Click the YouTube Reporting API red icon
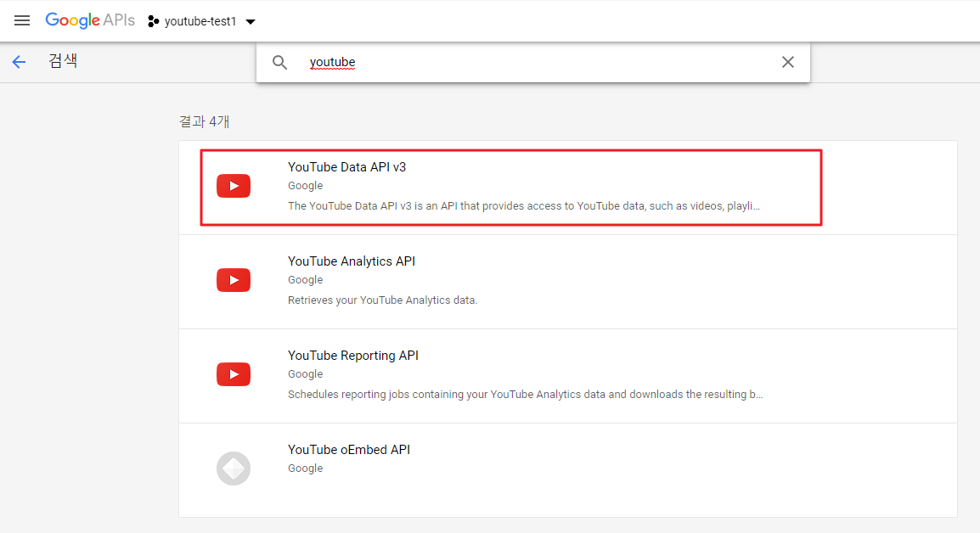Image resolution: width=980 pixels, height=533 pixels. point(234,374)
